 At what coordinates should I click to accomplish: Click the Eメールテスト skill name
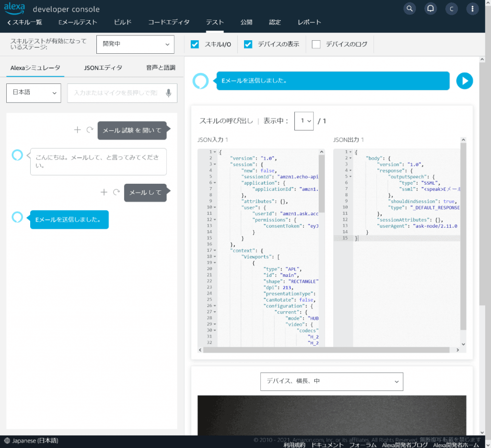(78, 22)
